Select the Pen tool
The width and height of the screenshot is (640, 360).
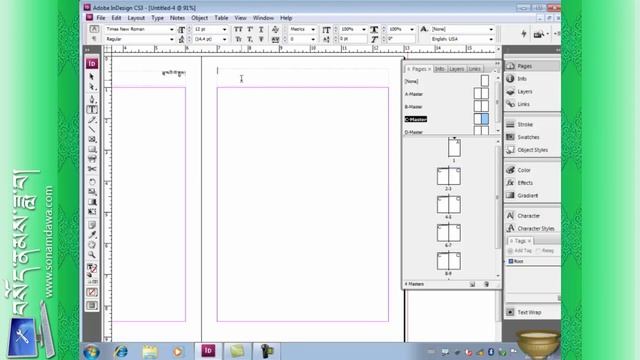[x=92, y=99]
